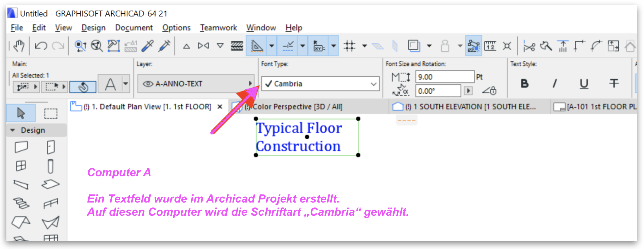Click the Resize icon

tap(613, 46)
